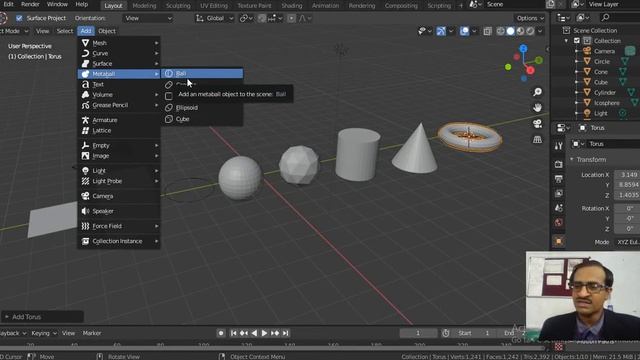This screenshot has height=360, width=640.
Task: Switch to the Shading workspace tab
Action: pos(292,6)
